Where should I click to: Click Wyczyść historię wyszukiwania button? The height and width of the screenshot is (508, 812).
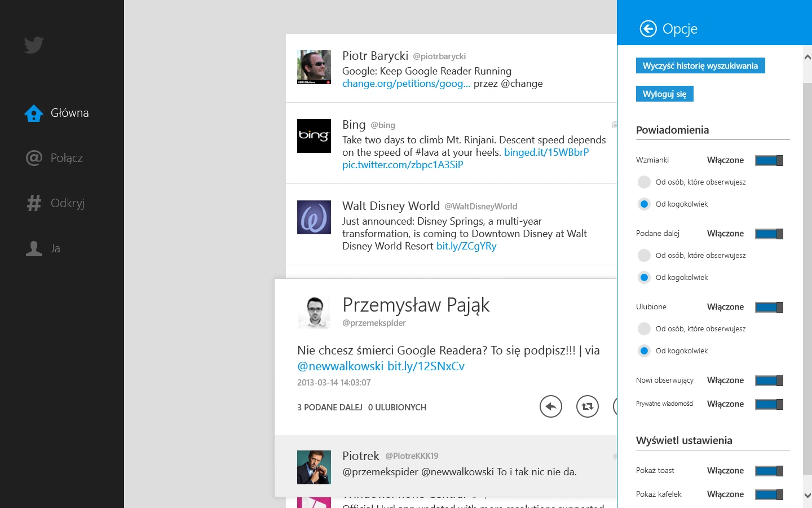coord(700,65)
